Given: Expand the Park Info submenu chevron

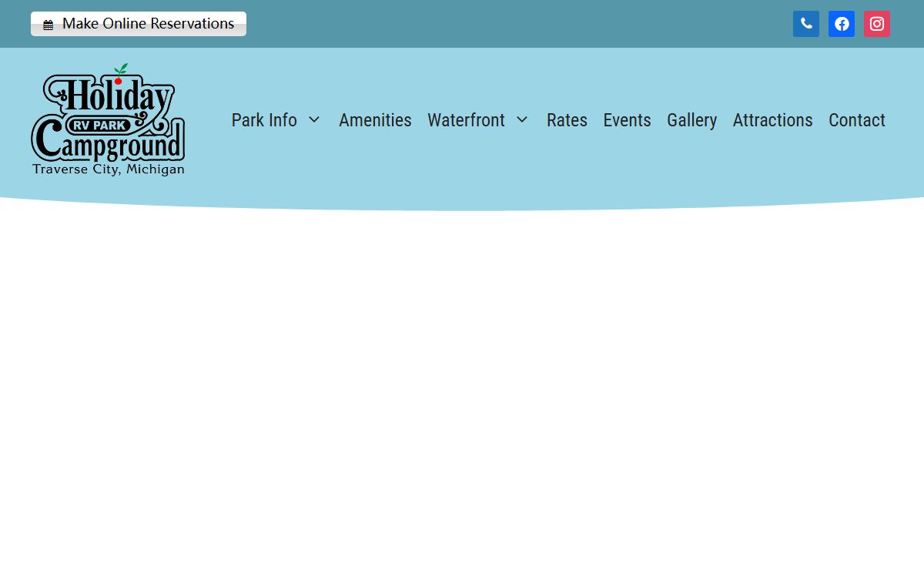Looking at the screenshot, I should 314,120.
